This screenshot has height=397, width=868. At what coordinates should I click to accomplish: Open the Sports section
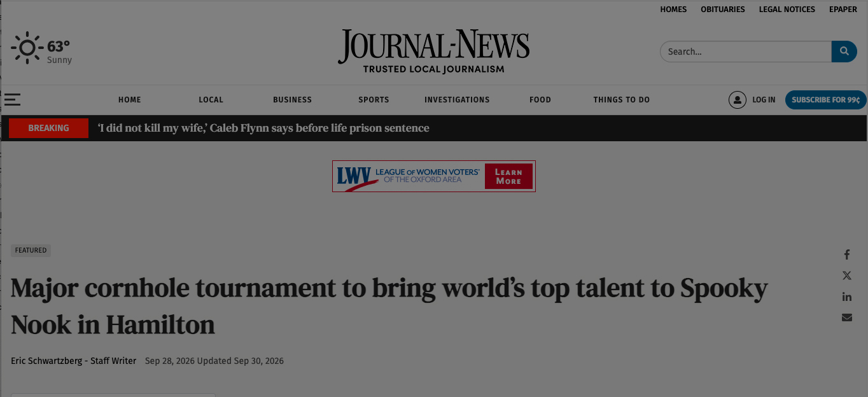pyautogui.click(x=374, y=100)
